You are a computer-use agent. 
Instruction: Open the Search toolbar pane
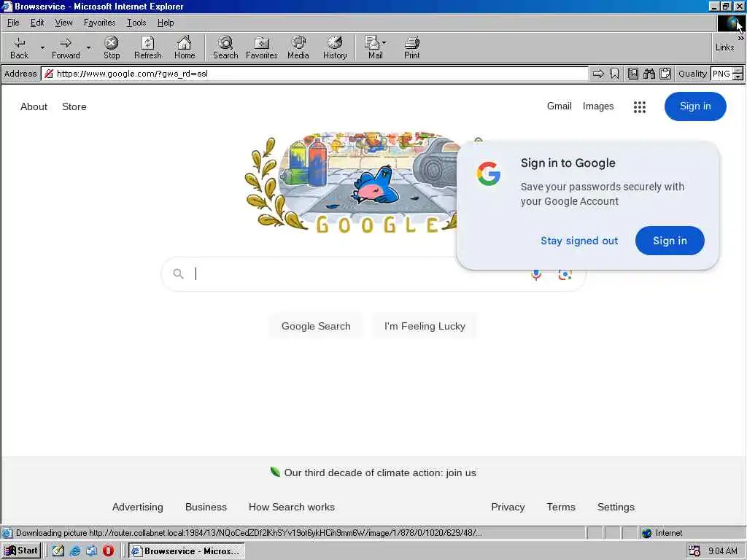click(225, 47)
